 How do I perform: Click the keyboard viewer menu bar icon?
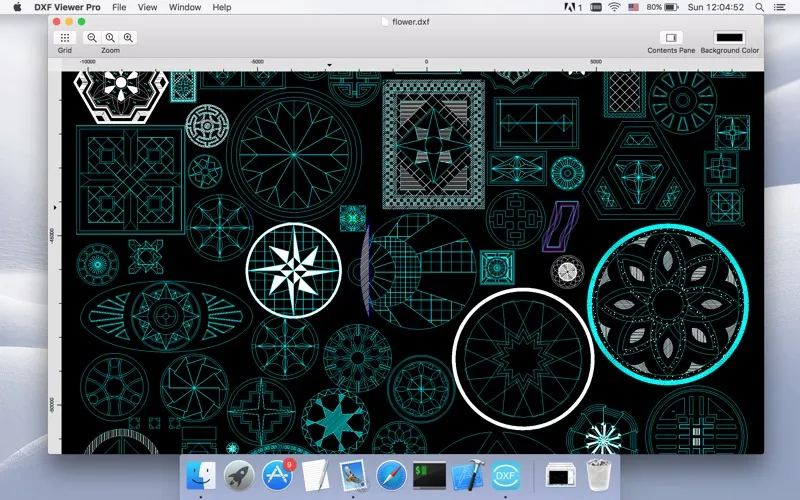pyautogui.click(x=595, y=7)
